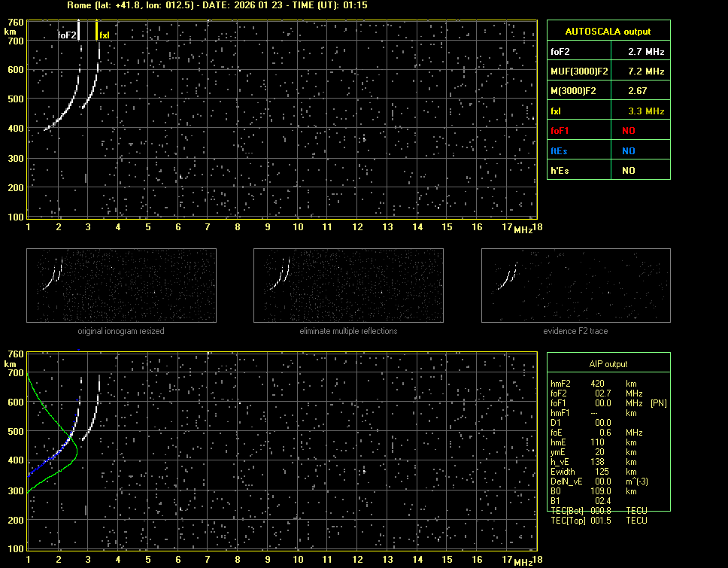728x568 pixels.
Task: Click the AUTOSCALA output header
Action: tap(608, 32)
